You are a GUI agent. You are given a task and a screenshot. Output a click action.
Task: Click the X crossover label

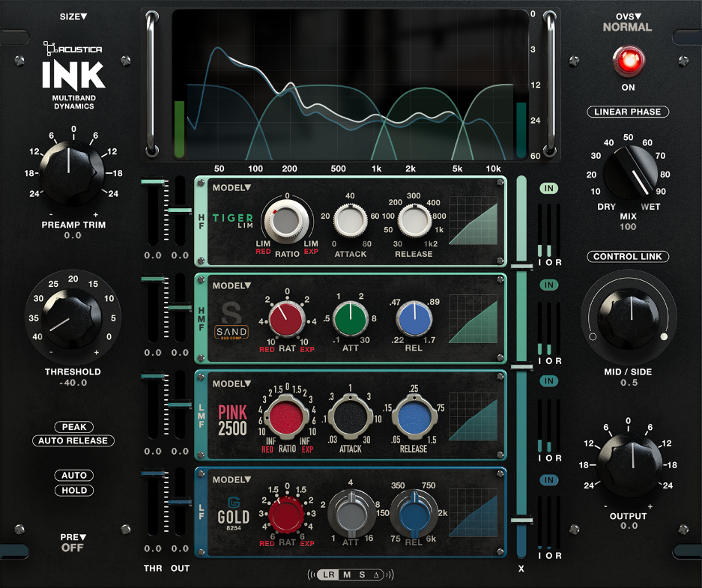(x=521, y=569)
